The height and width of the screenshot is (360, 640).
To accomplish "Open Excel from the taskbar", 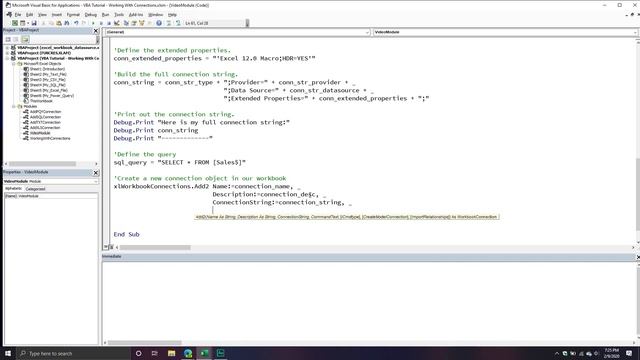I will 204,353.
